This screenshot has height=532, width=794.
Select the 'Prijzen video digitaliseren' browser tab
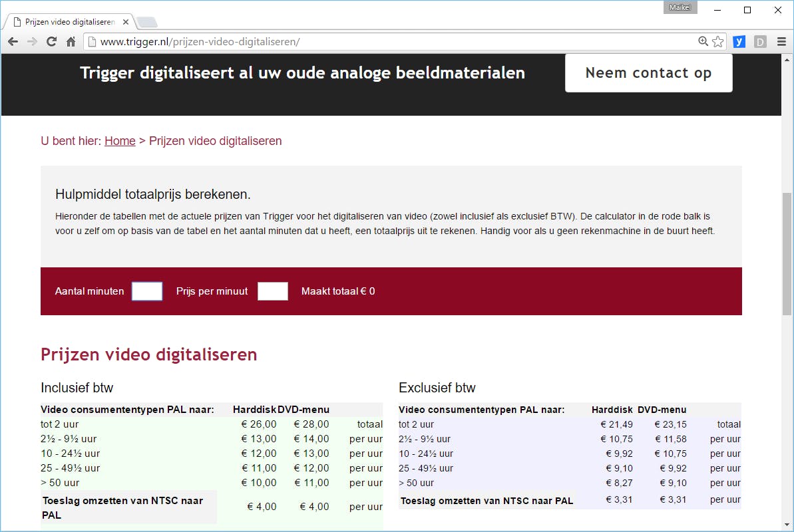point(70,22)
